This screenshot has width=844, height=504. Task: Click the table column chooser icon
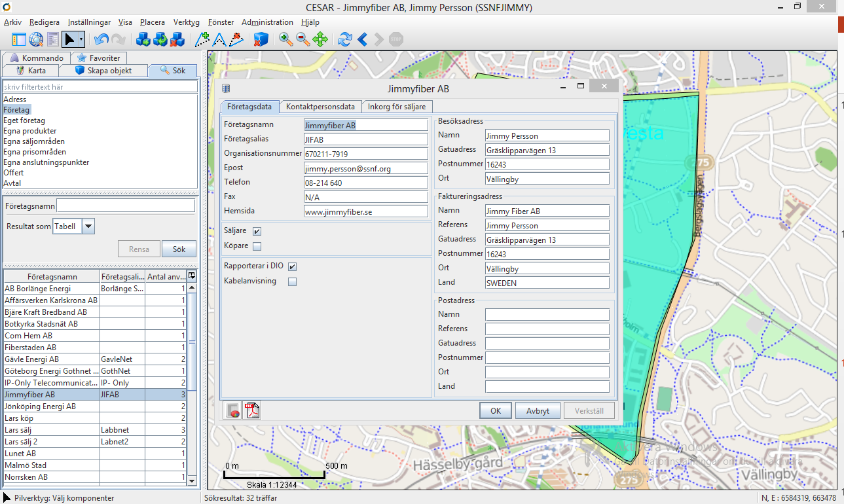[x=191, y=276]
